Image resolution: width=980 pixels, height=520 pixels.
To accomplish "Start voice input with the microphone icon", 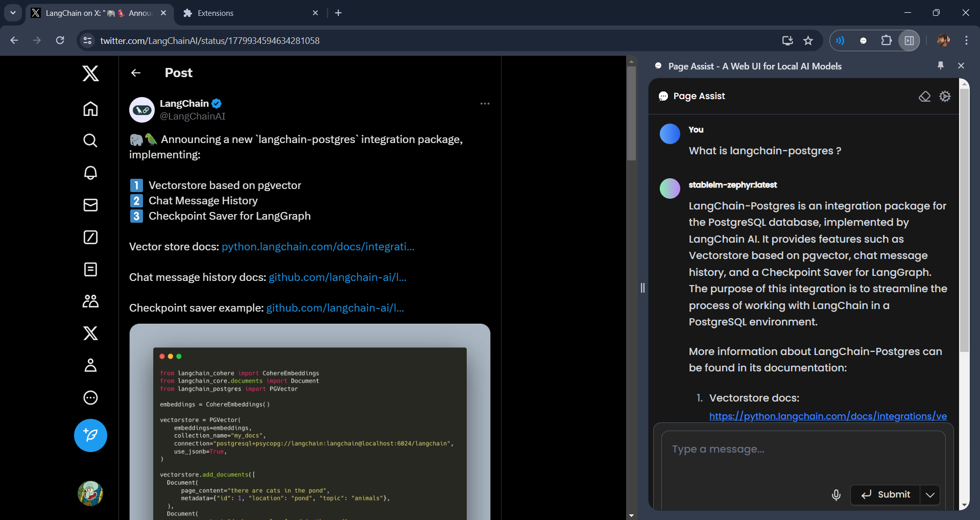I will [836, 494].
